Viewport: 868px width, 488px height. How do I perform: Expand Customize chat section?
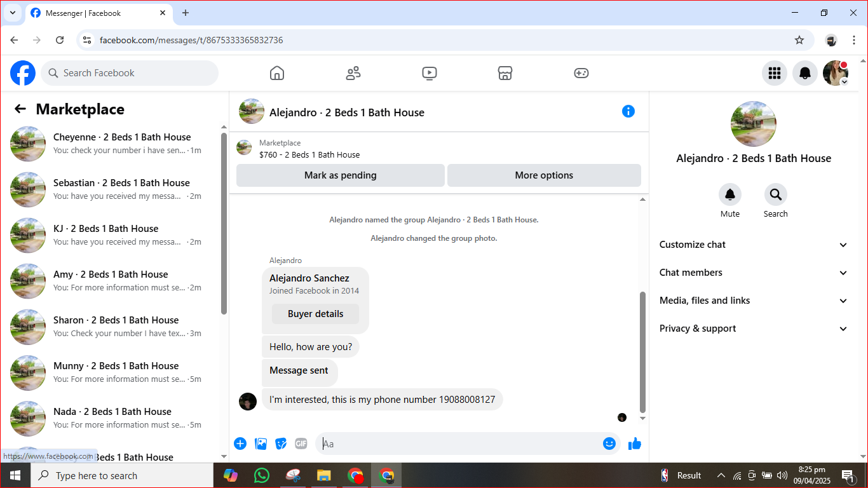tap(754, 245)
